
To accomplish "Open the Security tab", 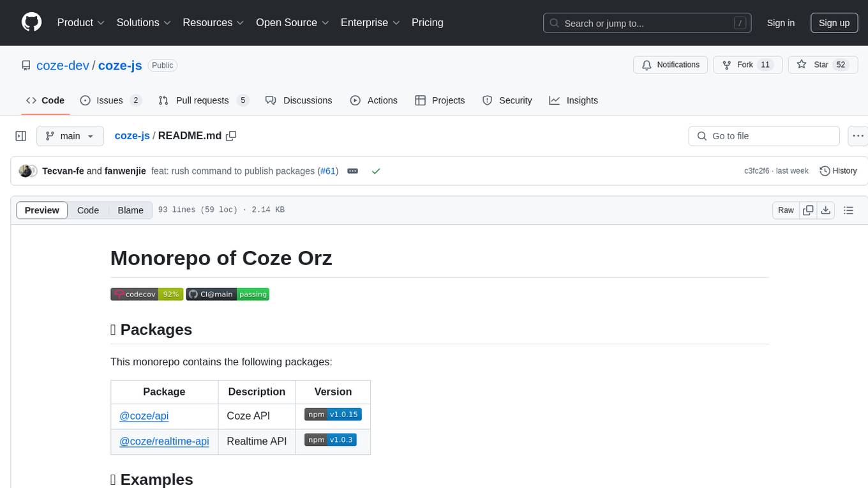I will click(507, 100).
